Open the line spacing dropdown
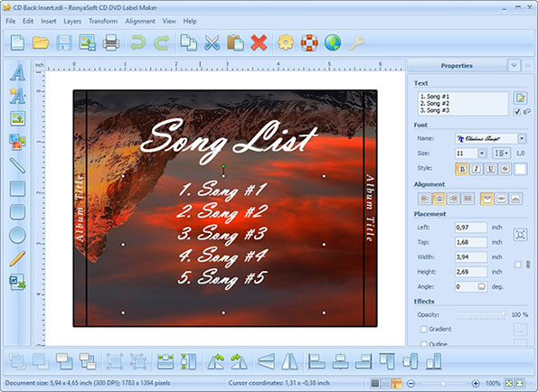This screenshot has width=538, height=392. click(x=501, y=154)
